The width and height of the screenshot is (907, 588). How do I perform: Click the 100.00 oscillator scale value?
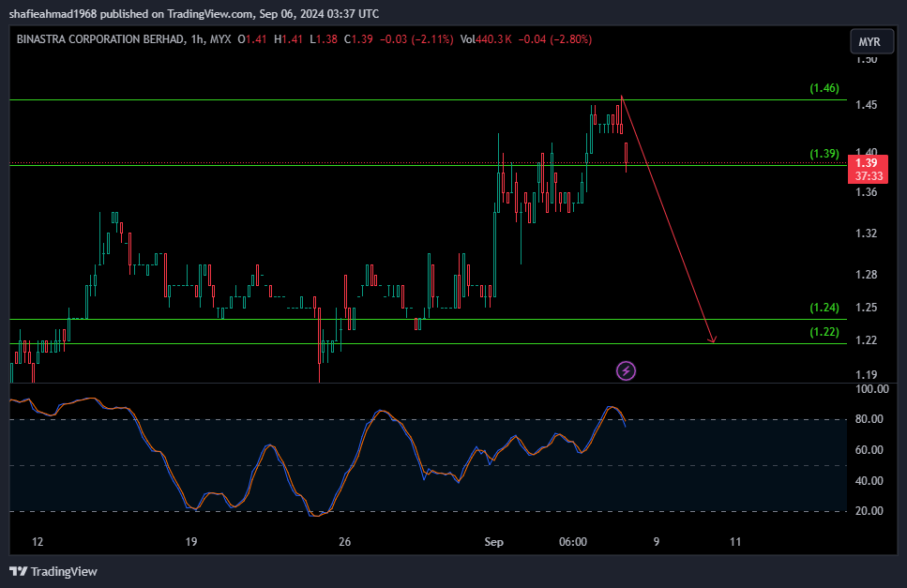pos(871,389)
